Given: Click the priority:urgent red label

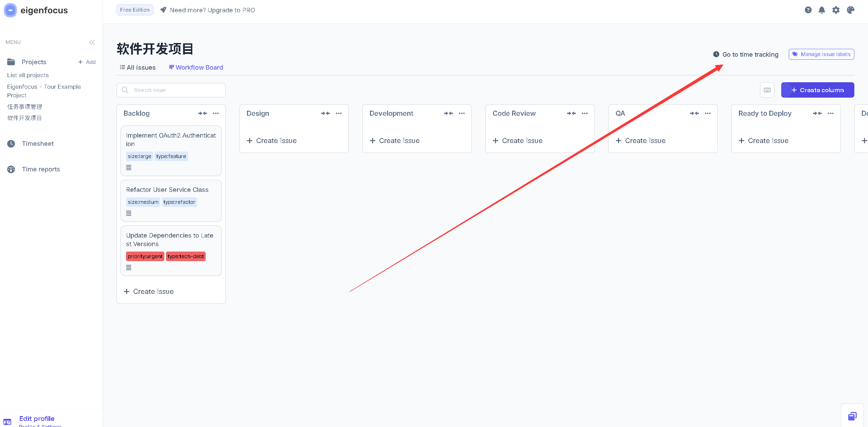Looking at the screenshot, I should coord(145,256).
